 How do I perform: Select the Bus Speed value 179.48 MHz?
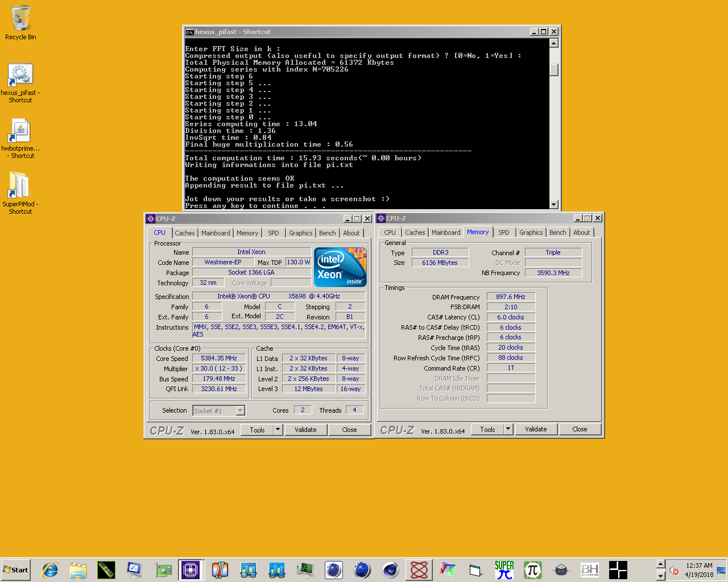[x=219, y=379]
